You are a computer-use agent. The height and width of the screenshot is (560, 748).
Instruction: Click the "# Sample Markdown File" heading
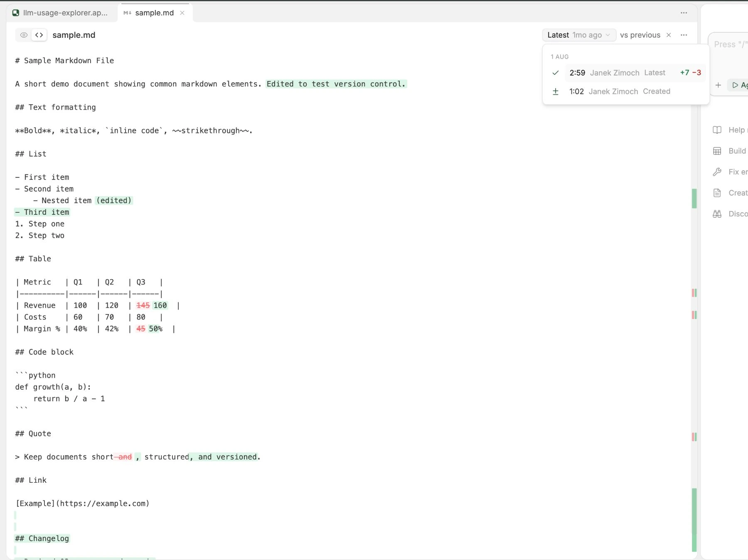click(64, 61)
